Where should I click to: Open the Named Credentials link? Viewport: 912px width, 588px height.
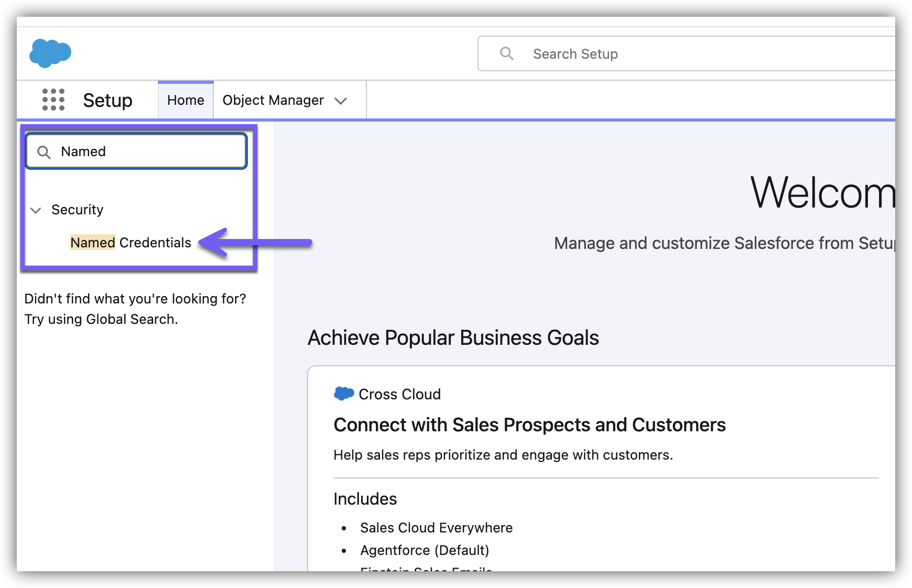pyautogui.click(x=131, y=243)
